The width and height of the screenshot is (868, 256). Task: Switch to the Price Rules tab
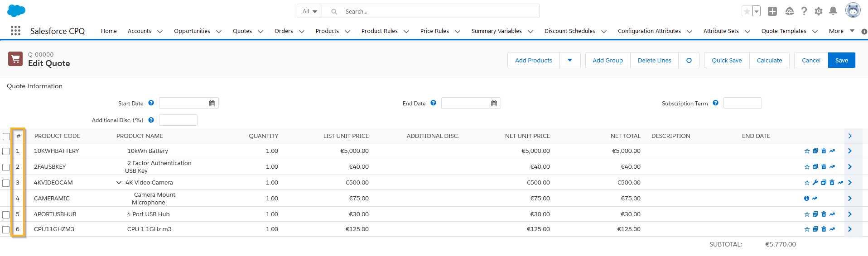click(x=434, y=31)
